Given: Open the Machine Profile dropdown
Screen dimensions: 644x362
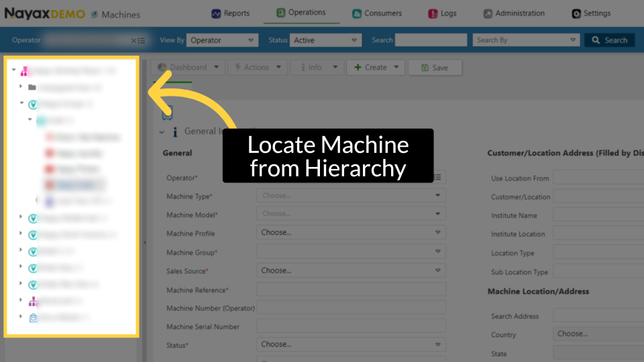Looking at the screenshot, I should [351, 233].
